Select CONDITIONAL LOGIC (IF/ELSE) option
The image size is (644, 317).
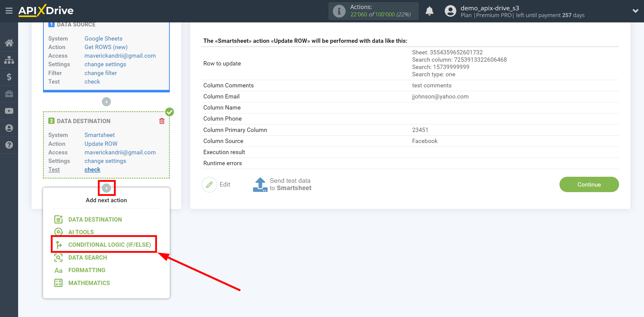[110, 245]
